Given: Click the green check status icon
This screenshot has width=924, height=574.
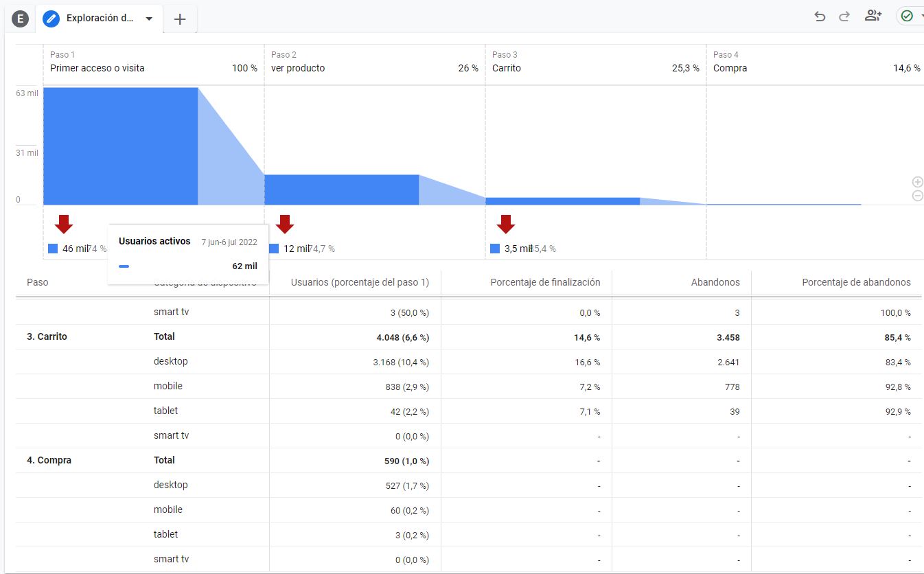Looking at the screenshot, I should click(907, 16).
